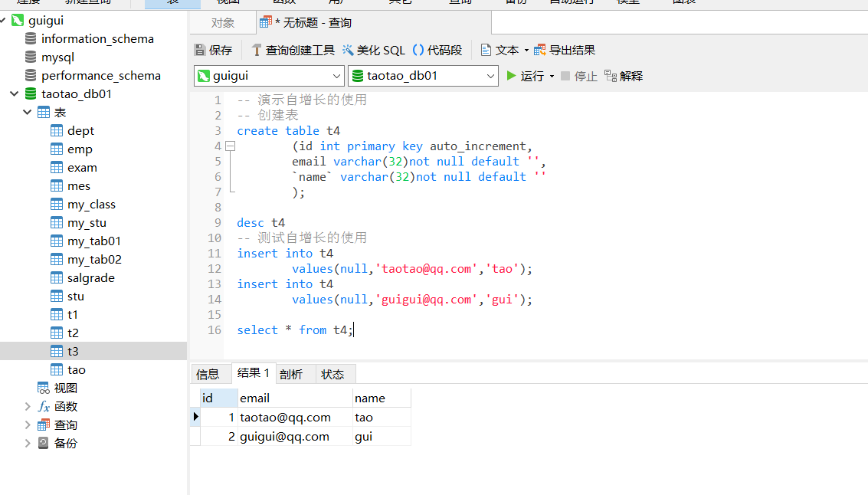Click in editor at 'select * from t4;' line
The height and width of the screenshot is (495, 868).
pos(295,330)
